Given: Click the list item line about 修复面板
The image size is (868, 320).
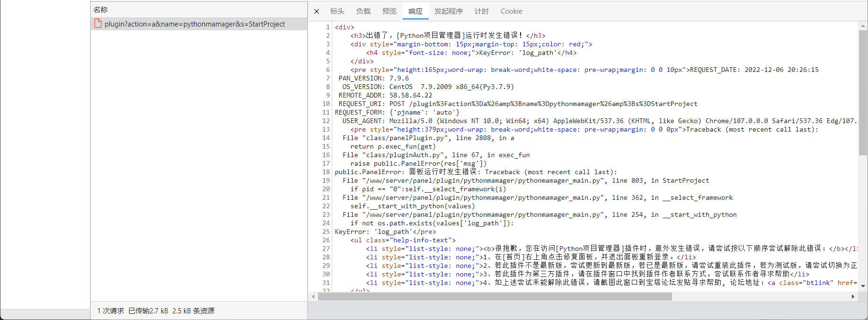Looking at the screenshot, I should 531,257.
